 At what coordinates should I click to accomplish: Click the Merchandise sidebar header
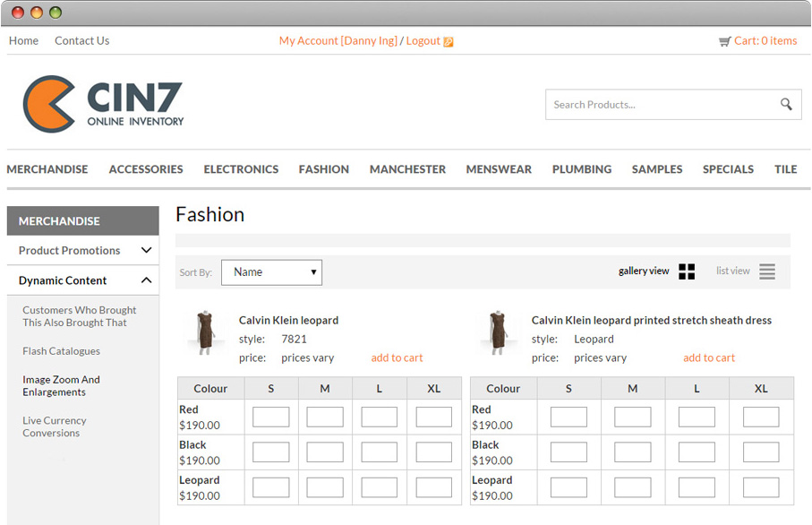pos(83,220)
